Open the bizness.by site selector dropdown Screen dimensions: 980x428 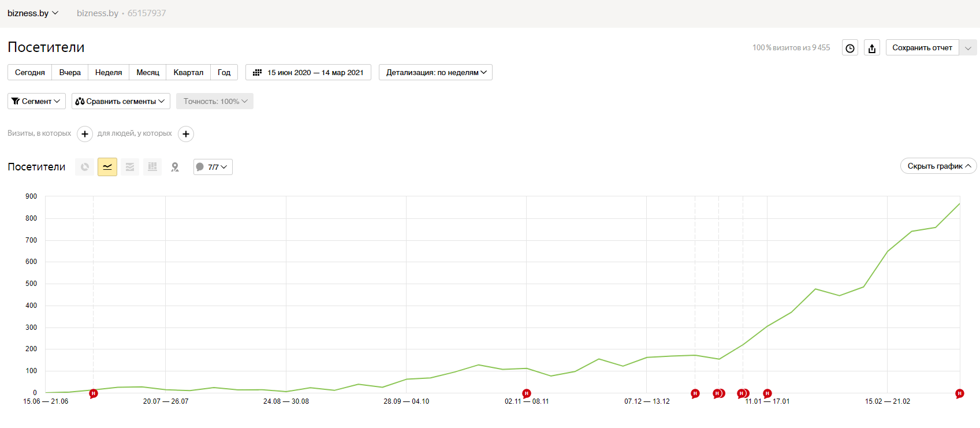coord(33,13)
